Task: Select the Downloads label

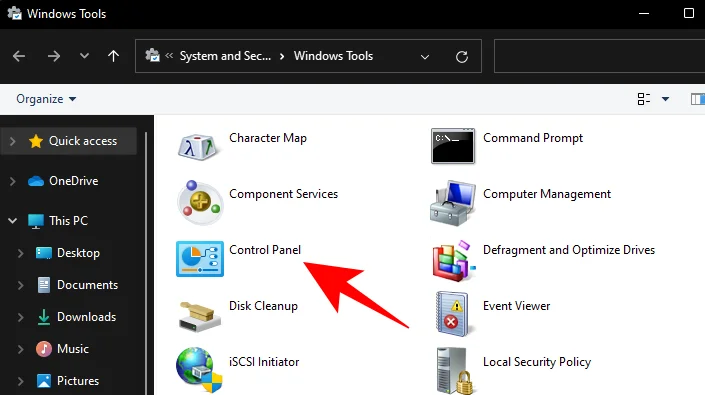Action: 86,317
